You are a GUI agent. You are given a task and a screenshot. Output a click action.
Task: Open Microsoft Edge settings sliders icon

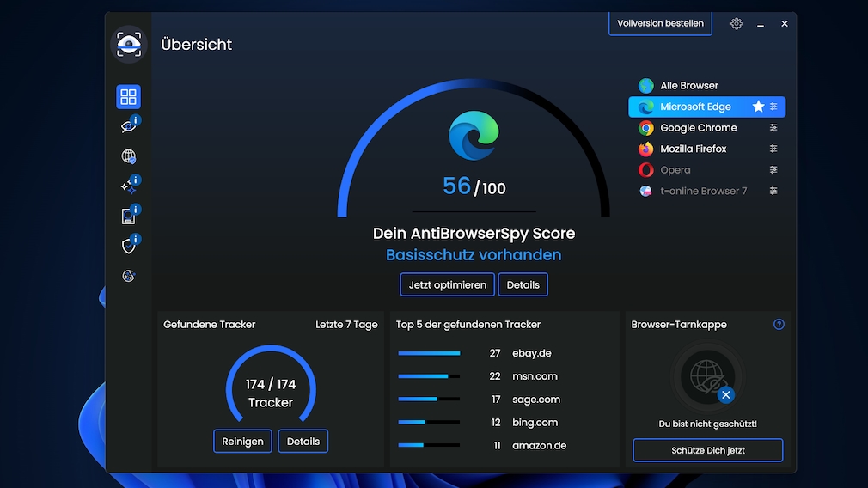[x=773, y=107]
